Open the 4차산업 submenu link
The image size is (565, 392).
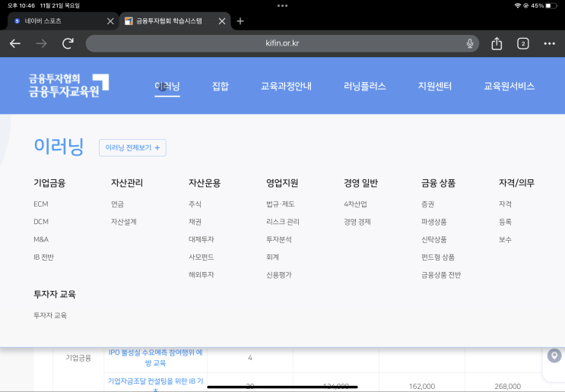tap(355, 204)
